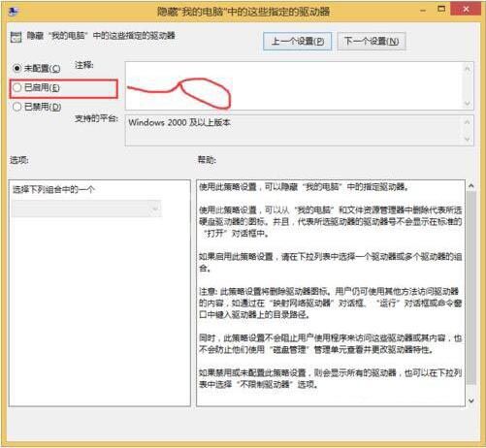
Task: Click help paragraph beginning with 如果禁用或未配置
Action: coord(330,378)
